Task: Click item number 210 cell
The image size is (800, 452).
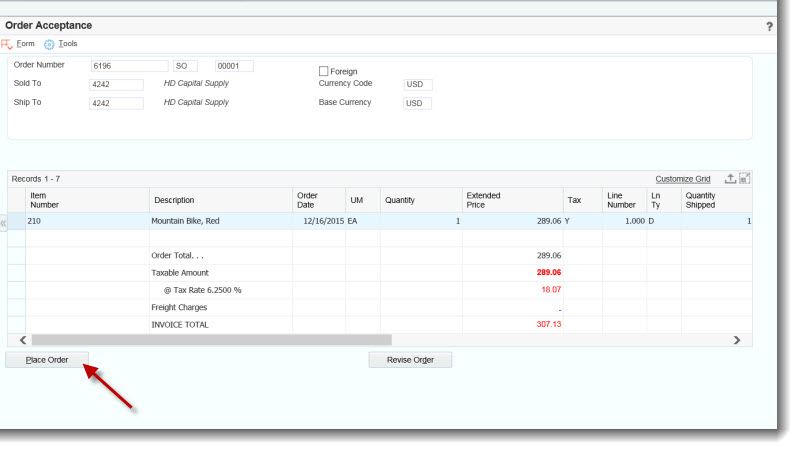Action: pyautogui.click(x=87, y=221)
